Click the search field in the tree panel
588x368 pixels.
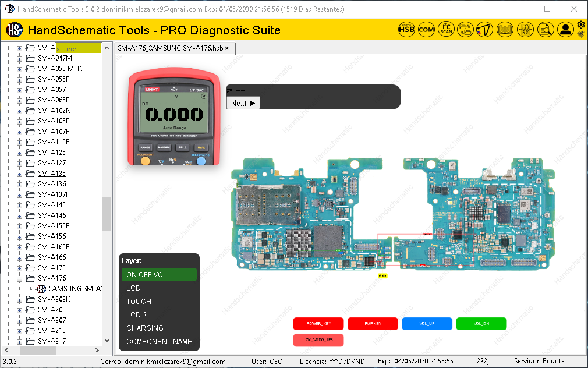[79, 48]
